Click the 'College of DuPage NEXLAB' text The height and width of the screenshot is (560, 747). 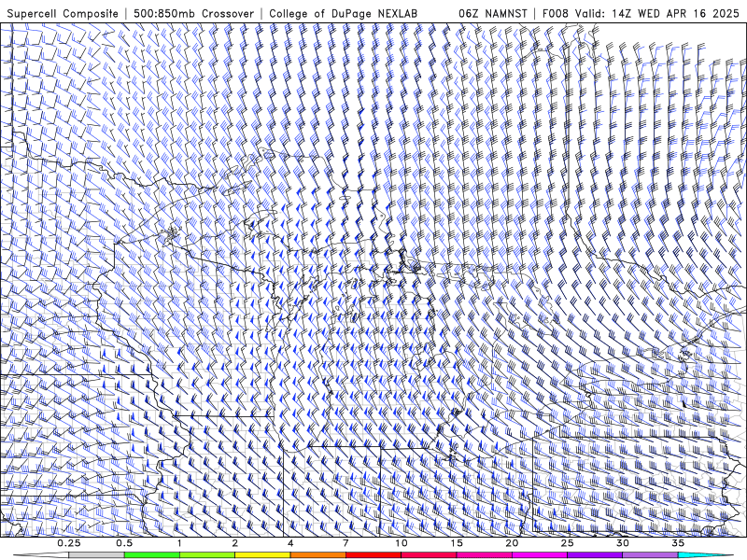click(x=343, y=13)
